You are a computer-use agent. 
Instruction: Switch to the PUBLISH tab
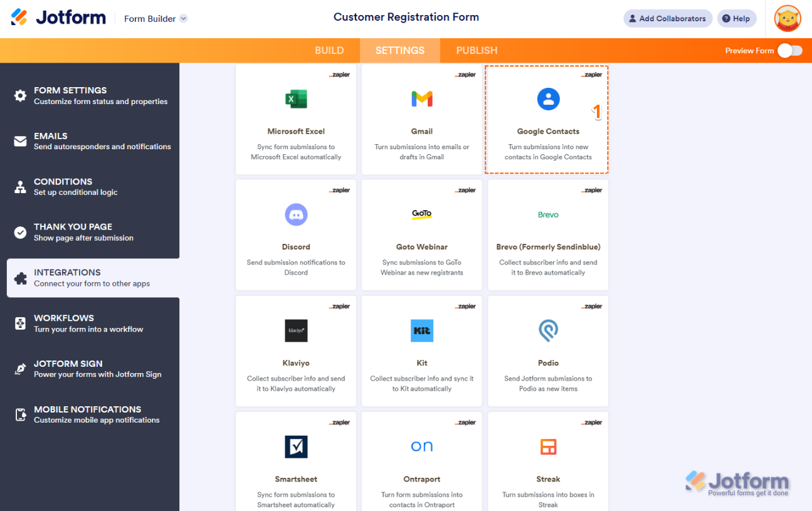(477, 51)
